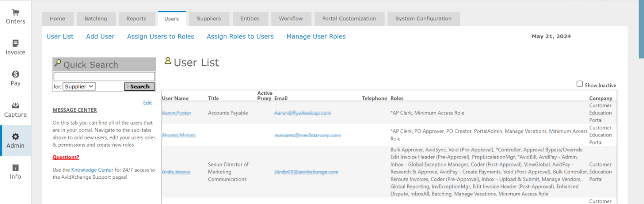Enable the Show Inactive checkbox
Viewport: 644px width, 204px height.
[x=580, y=84]
